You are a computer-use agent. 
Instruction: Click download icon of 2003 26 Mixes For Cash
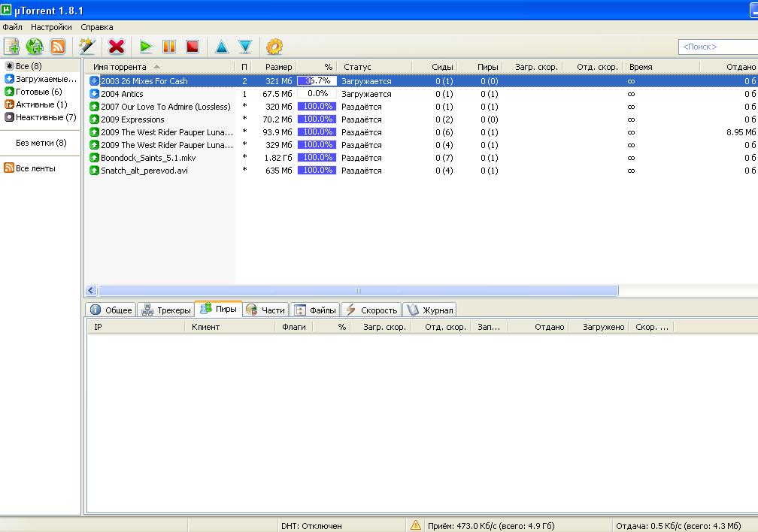point(94,81)
